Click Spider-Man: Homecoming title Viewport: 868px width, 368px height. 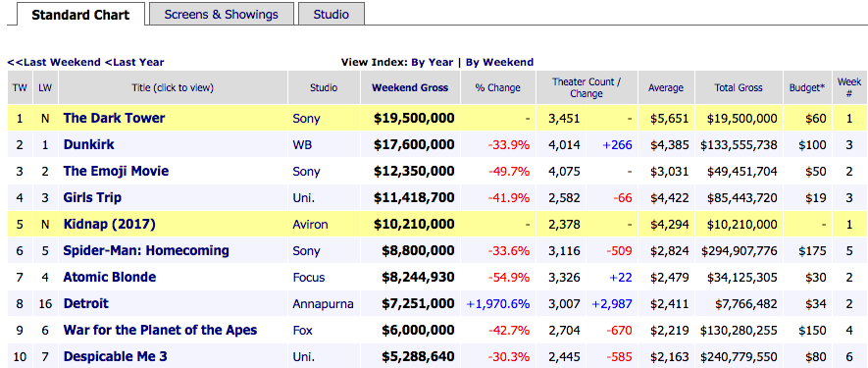tap(146, 250)
